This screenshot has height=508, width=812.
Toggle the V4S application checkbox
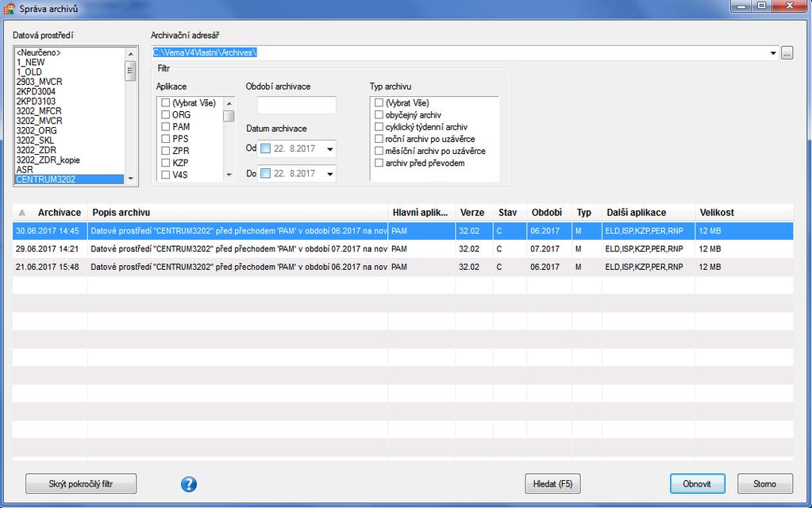point(166,175)
